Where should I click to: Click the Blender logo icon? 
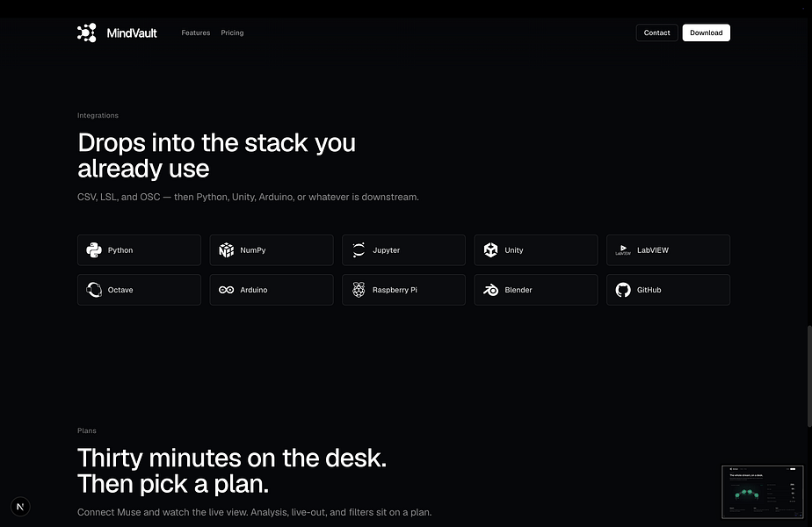[x=490, y=290]
